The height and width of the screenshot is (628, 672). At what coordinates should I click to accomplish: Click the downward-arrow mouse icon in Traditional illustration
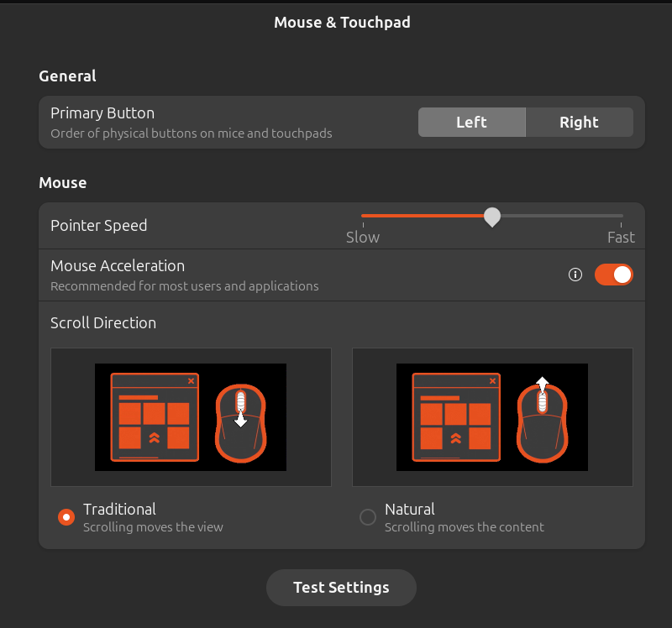pos(241,423)
